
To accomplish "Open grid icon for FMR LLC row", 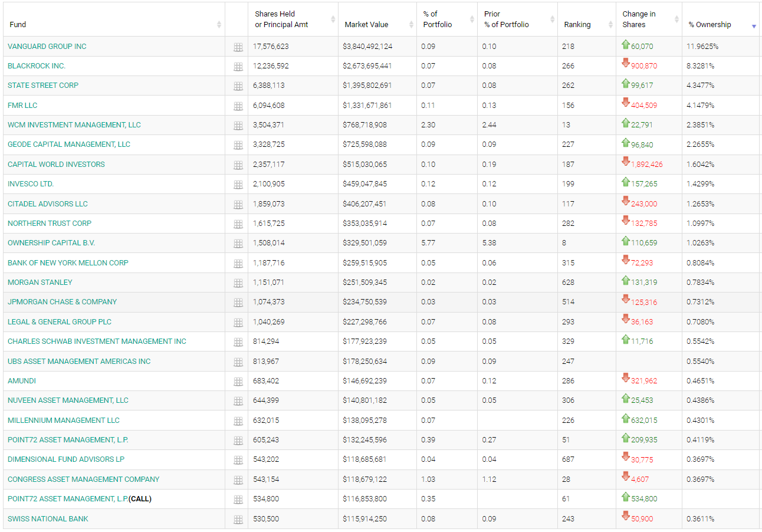I will pyautogui.click(x=238, y=106).
